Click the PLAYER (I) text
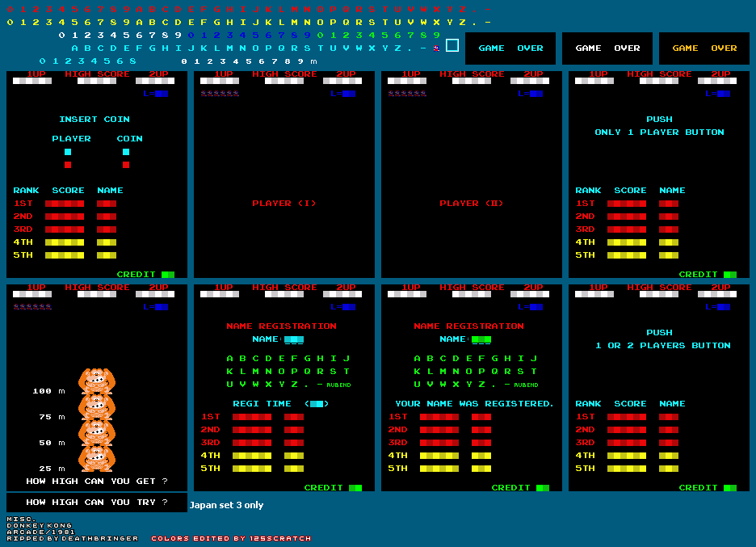 click(284, 204)
